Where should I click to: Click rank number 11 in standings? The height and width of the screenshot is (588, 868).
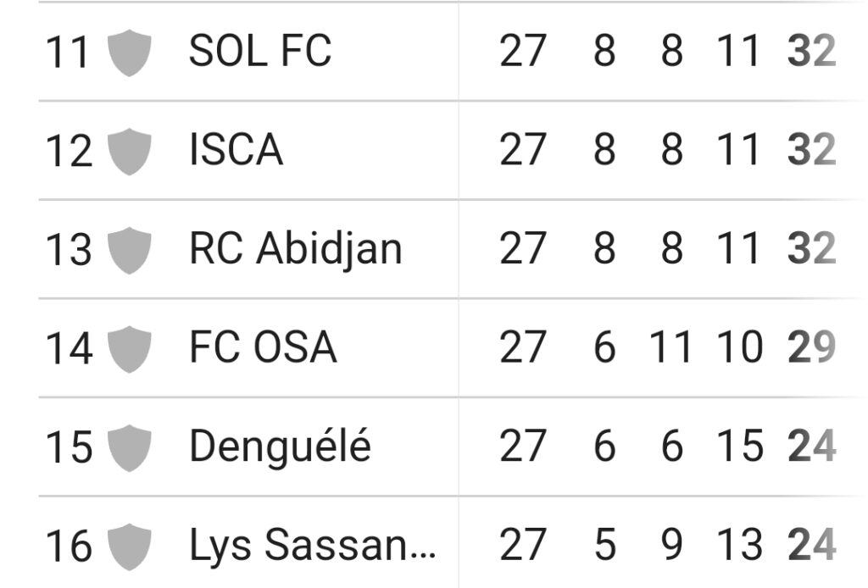[x=67, y=53]
